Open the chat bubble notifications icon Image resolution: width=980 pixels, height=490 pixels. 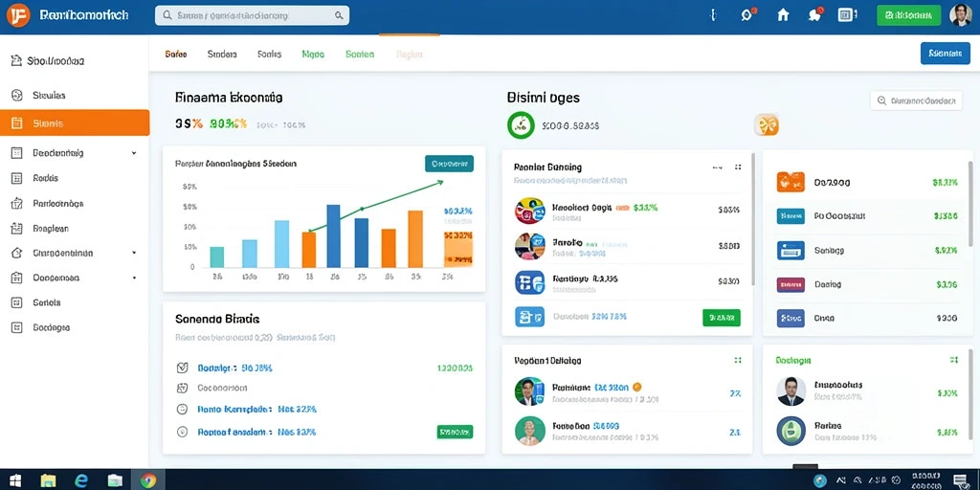(x=814, y=15)
